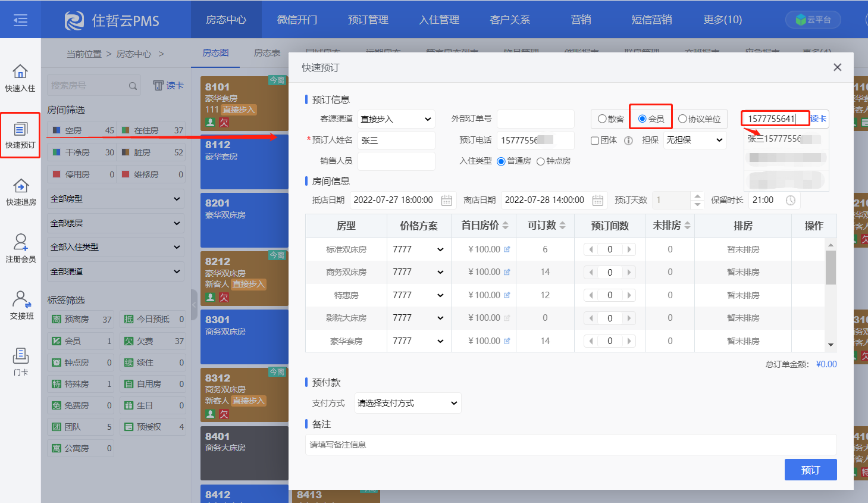Open 客户关系 top menu
Screen dimensions: 868x503
(x=510, y=20)
